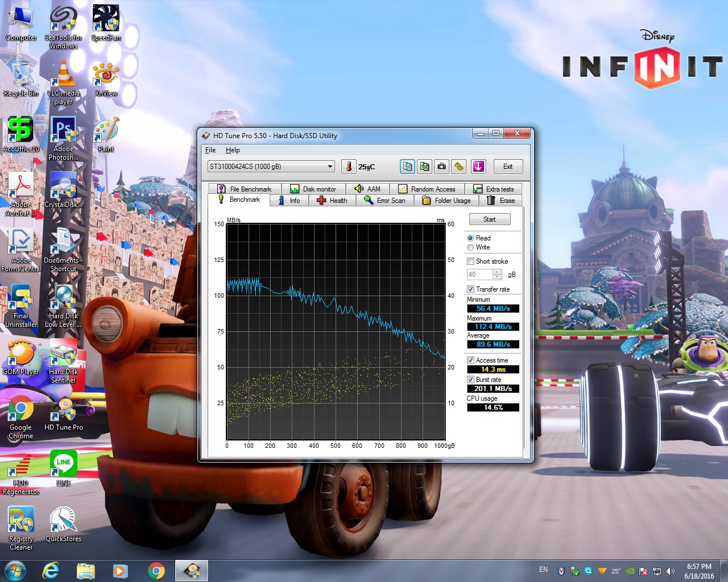Image resolution: width=728 pixels, height=582 pixels.
Task: Open the options wrench icon
Action: coord(459,167)
